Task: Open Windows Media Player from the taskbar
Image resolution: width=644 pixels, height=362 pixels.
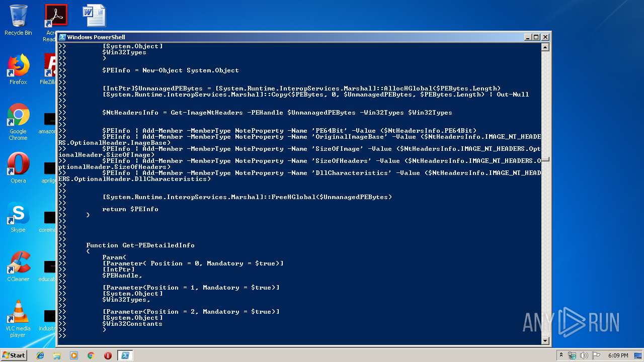Action: [74, 355]
